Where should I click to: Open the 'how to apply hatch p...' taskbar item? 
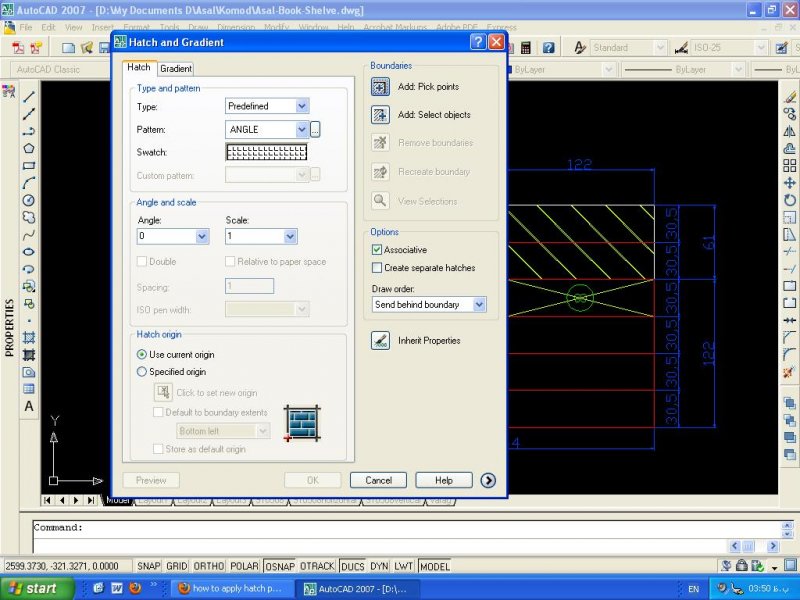232,588
